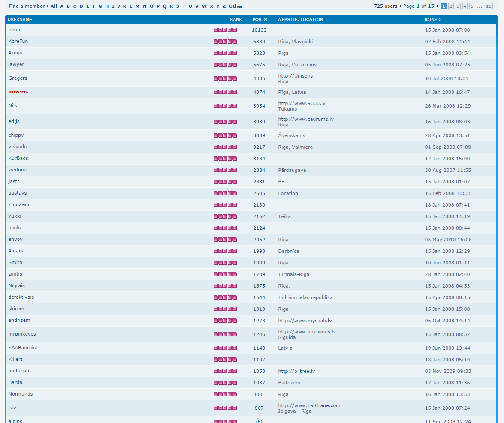Open Smith's profile
Screen dimensions: 504x423
[x=15, y=262]
